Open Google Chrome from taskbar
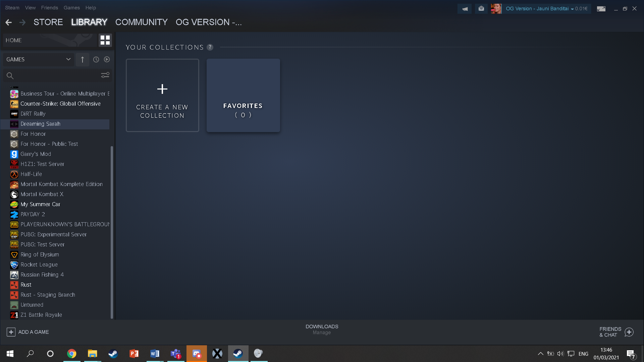 tap(72, 354)
